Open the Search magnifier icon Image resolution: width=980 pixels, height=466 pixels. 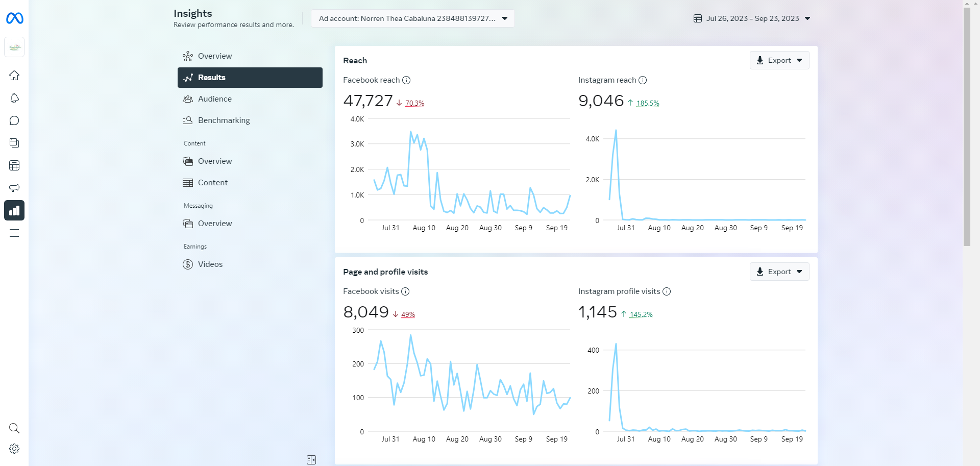pyautogui.click(x=14, y=428)
